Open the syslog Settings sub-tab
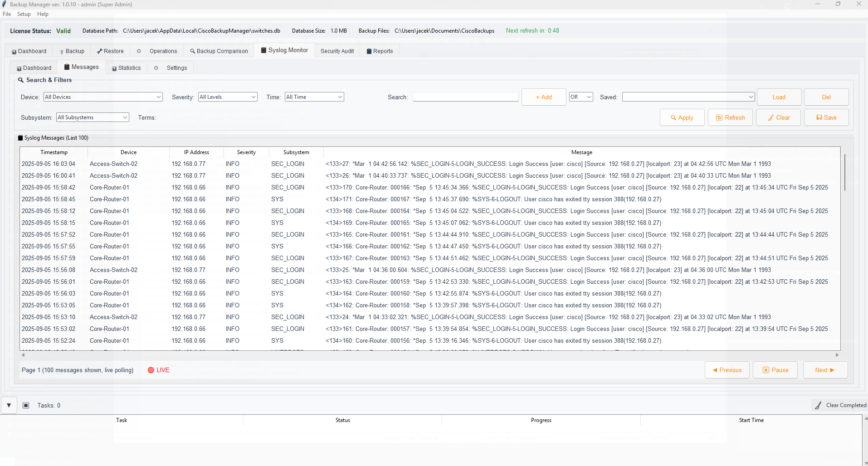Image resolution: width=868 pixels, height=466 pixels. (171, 68)
